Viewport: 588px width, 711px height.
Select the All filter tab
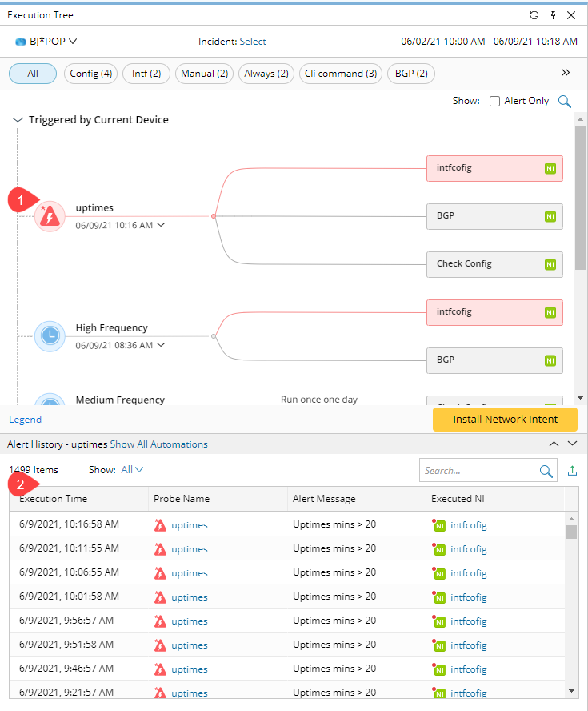[x=33, y=74]
